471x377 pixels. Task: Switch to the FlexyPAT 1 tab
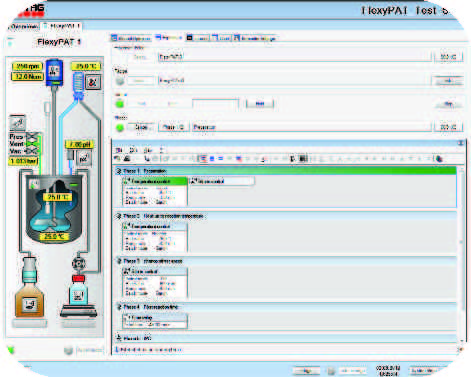click(62, 26)
